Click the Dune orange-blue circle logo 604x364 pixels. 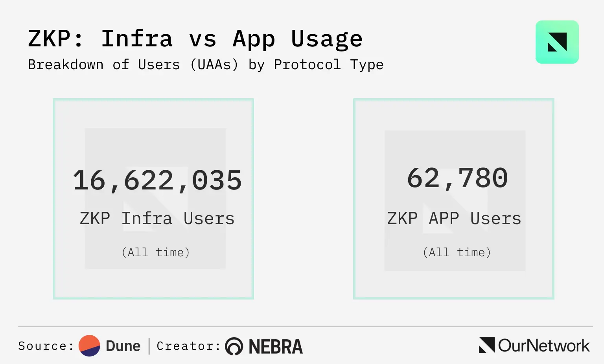[89, 346]
